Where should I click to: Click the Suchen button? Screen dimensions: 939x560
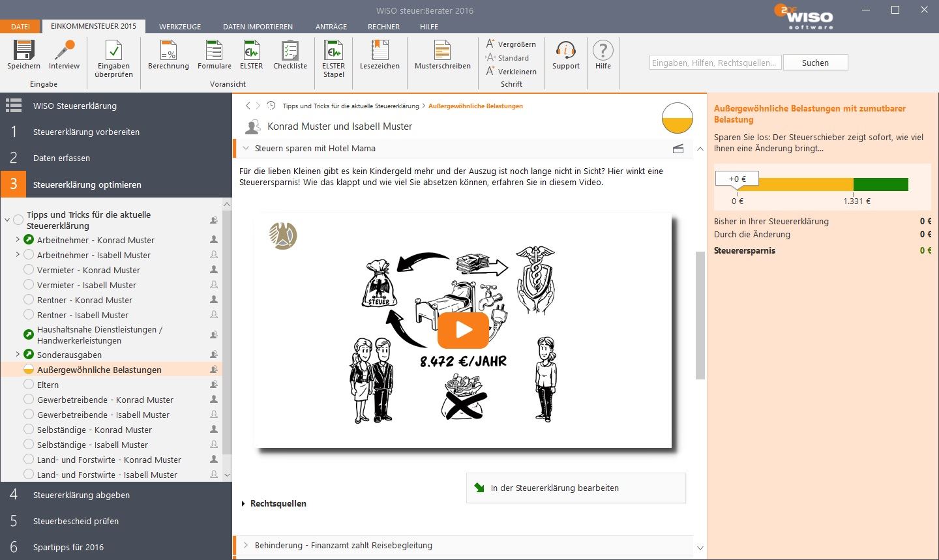click(x=815, y=63)
